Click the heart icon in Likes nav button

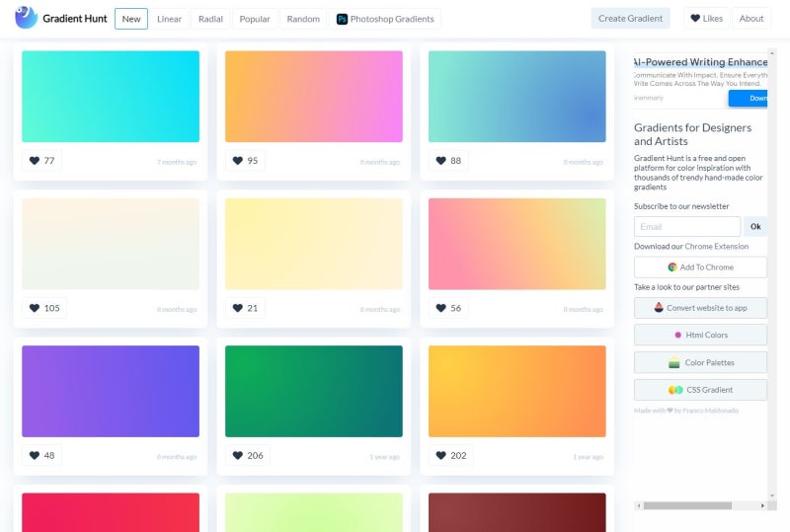click(695, 18)
